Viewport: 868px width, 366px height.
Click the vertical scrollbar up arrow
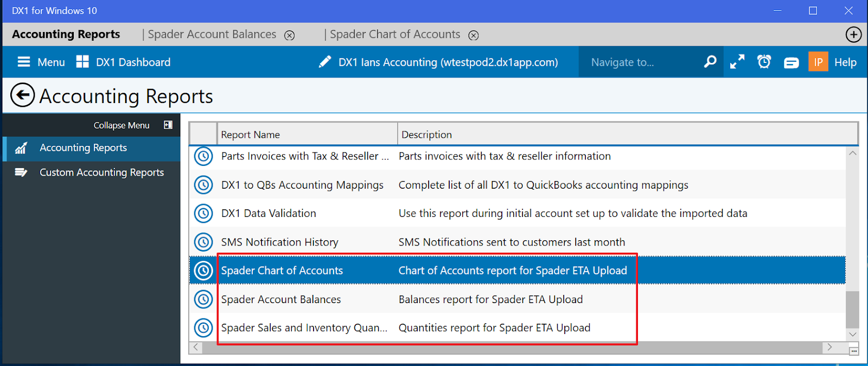pos(852,153)
